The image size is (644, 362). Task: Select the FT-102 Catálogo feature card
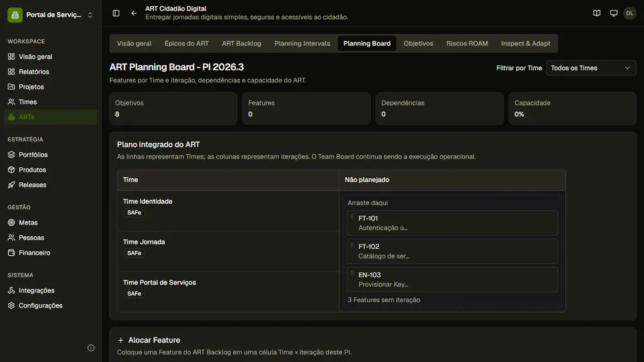[452, 251]
